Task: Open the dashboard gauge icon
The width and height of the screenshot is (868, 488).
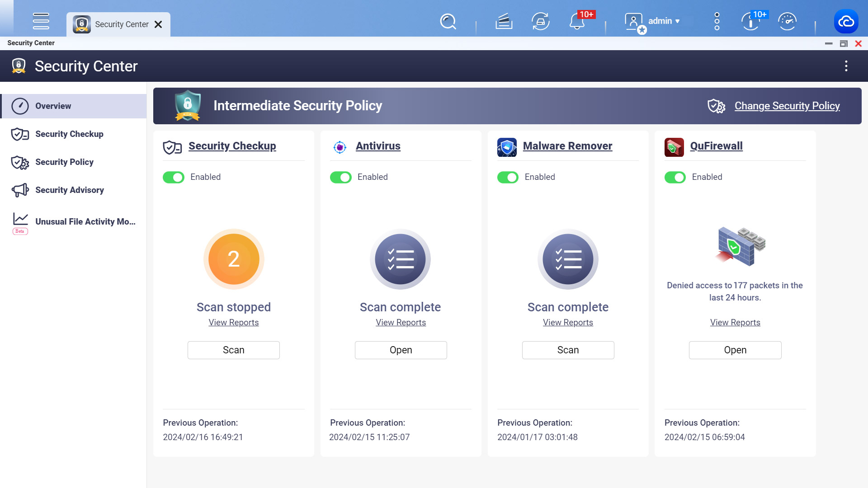Action: 787,21
